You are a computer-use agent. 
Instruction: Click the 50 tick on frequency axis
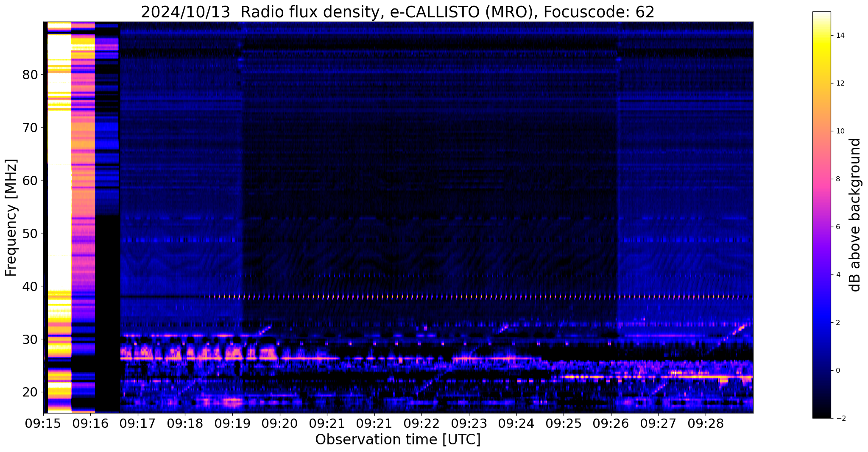pyautogui.click(x=30, y=234)
